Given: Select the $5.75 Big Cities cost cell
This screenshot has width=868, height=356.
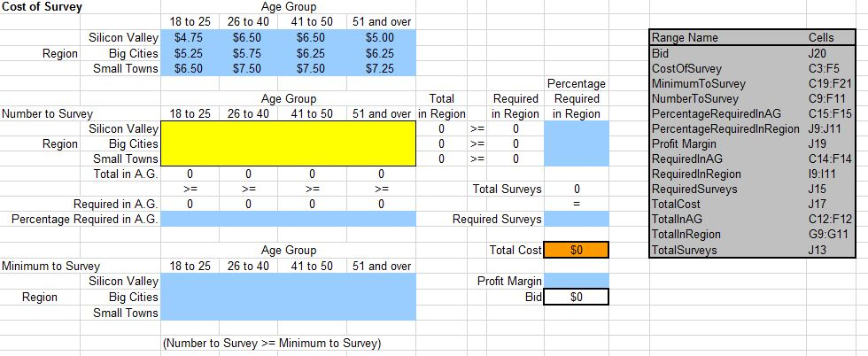Looking at the screenshot, I should click(247, 53).
